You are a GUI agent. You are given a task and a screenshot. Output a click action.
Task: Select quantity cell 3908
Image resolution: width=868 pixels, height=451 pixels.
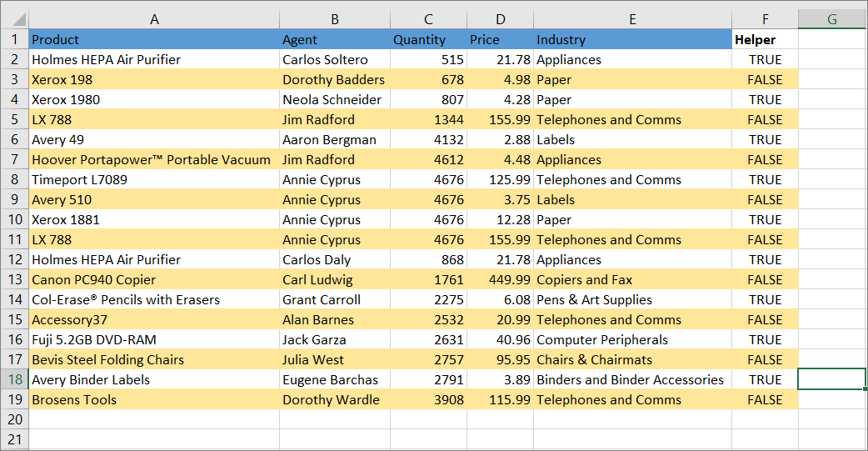pyautogui.click(x=428, y=399)
